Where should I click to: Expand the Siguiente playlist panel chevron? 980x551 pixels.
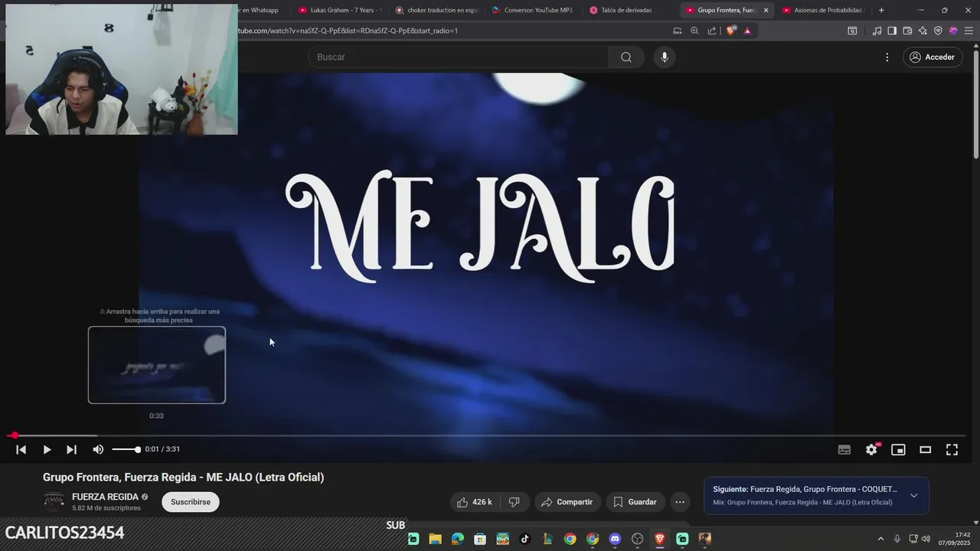point(913,496)
